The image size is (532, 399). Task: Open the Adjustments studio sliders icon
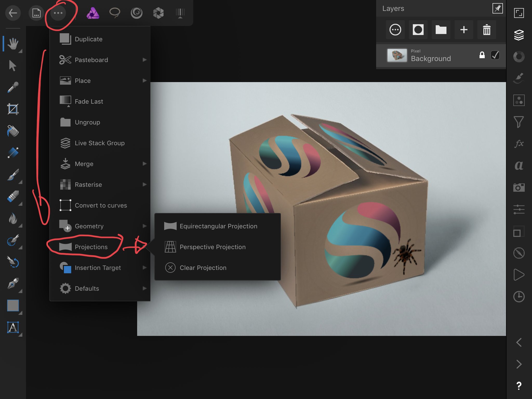(x=519, y=209)
